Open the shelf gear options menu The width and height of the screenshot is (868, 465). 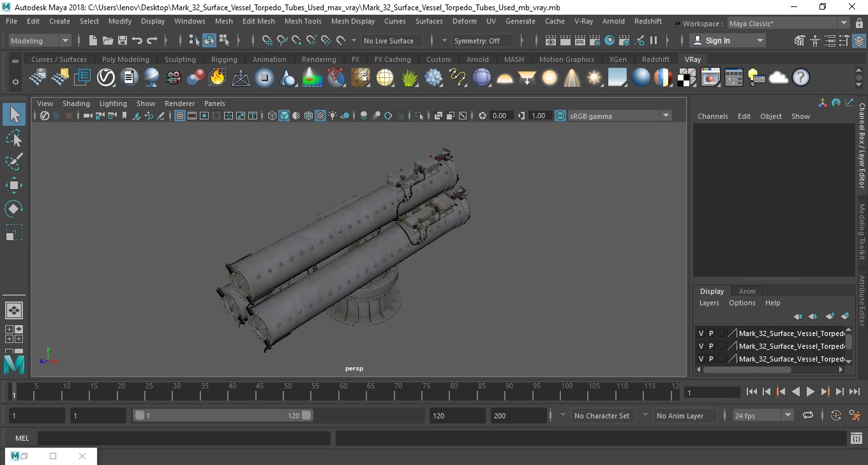coord(15,82)
